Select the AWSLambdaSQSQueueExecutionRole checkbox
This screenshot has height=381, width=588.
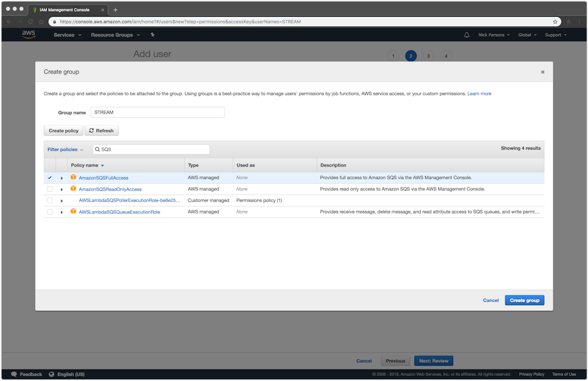[50, 212]
